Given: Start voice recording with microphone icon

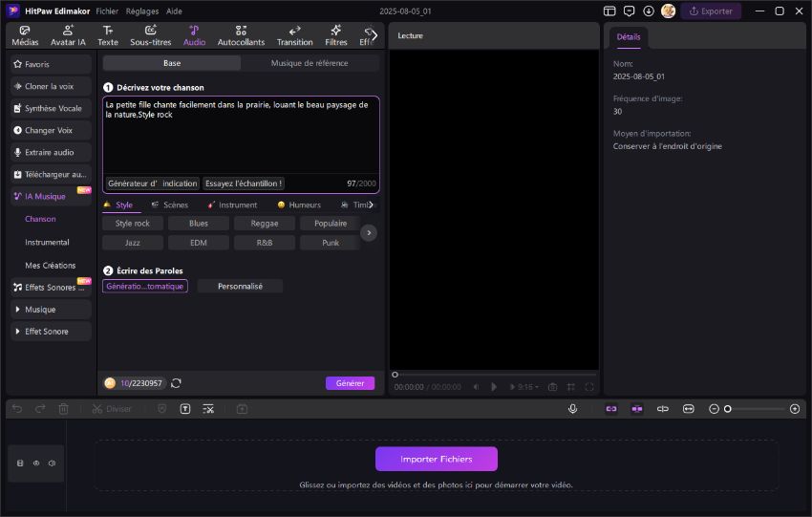Looking at the screenshot, I should [x=573, y=409].
